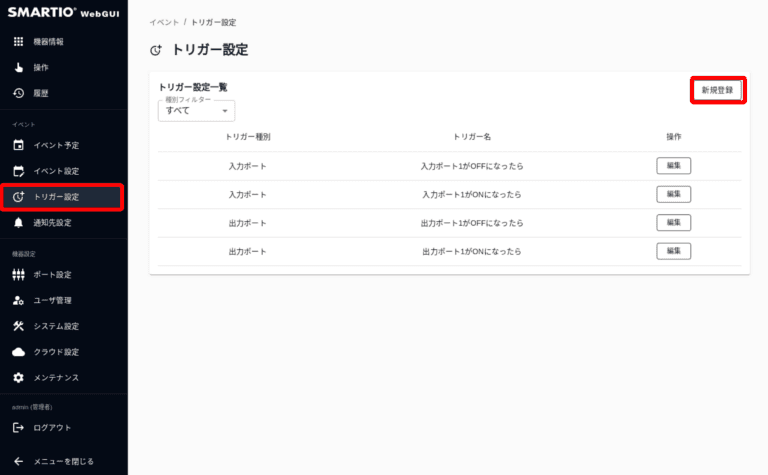The height and width of the screenshot is (475, 768).
Task: Click the イベント breadcrumb link
Action: click(x=164, y=23)
